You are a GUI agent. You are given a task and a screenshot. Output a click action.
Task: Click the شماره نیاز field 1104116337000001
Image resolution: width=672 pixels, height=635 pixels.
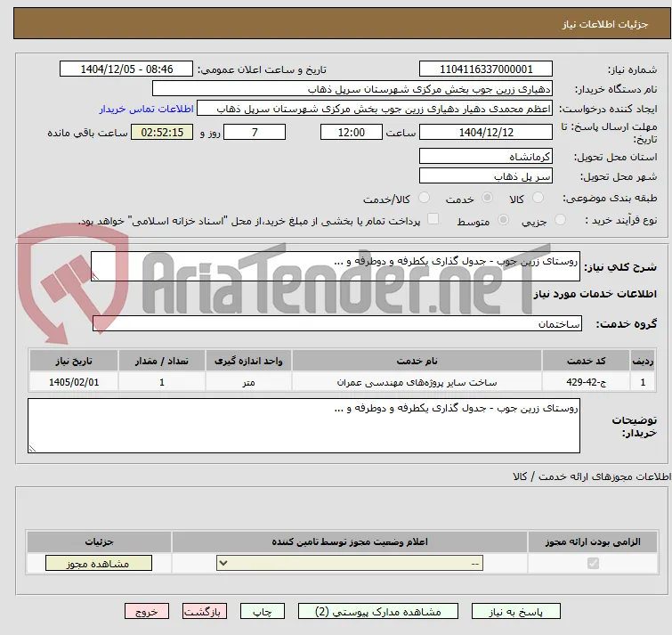point(486,69)
